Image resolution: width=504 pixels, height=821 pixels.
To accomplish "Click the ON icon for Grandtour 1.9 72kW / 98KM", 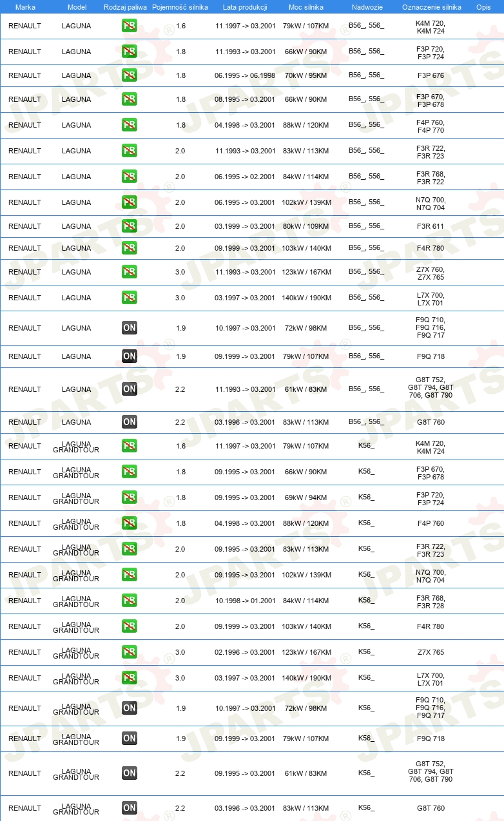I will [x=129, y=708].
